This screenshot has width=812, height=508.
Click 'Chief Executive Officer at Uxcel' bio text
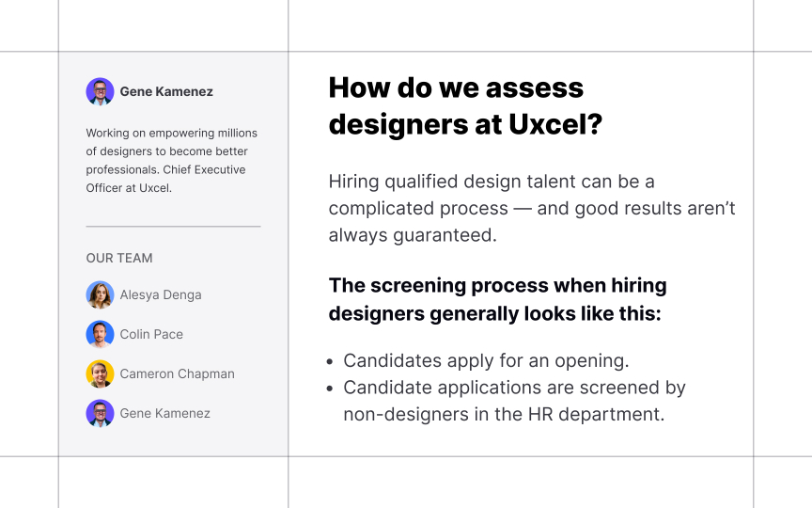point(165,179)
